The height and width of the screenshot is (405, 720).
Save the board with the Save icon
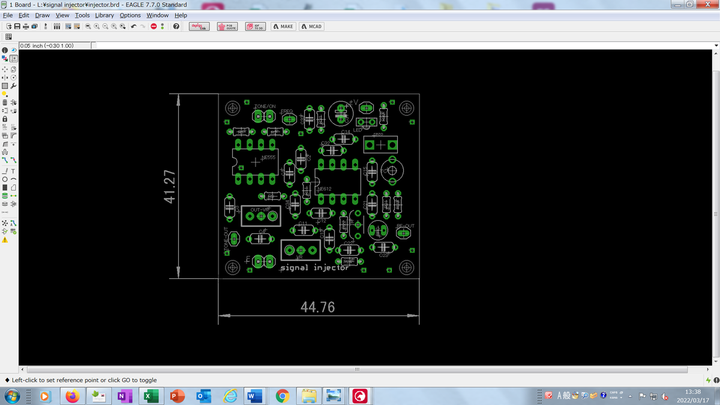point(17,27)
